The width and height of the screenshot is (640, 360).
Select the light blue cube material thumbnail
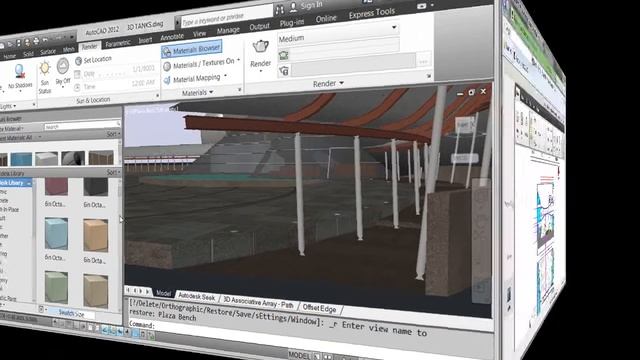coord(56,234)
